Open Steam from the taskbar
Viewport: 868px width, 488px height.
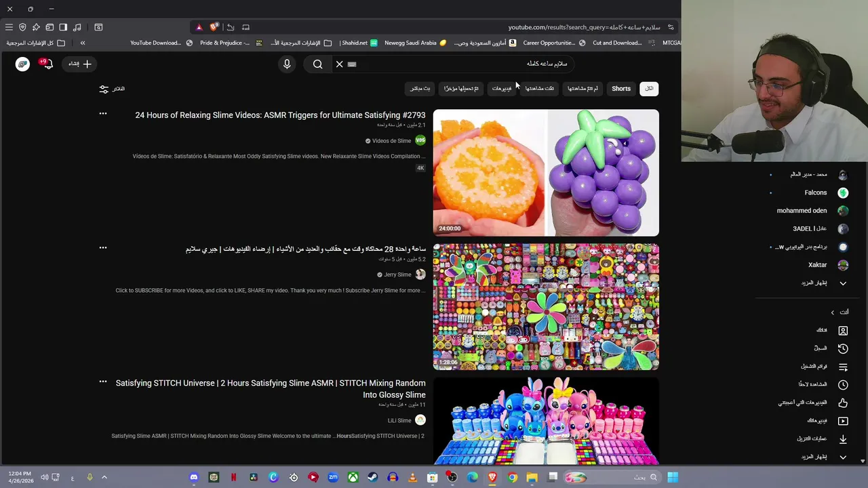pos(372,477)
